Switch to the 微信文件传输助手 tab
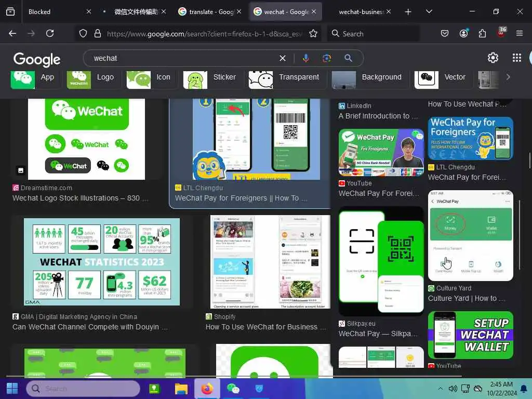This screenshot has height=399, width=532. [136, 12]
